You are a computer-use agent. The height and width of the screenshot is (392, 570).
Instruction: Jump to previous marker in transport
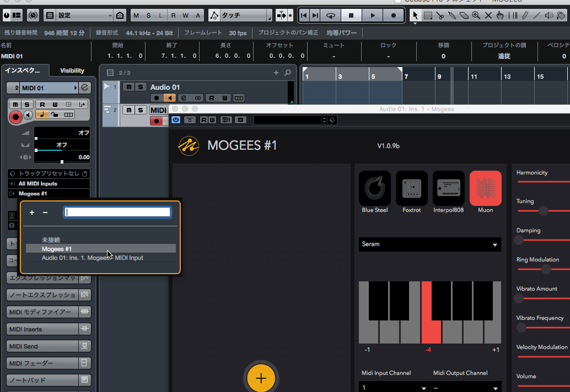[304, 15]
